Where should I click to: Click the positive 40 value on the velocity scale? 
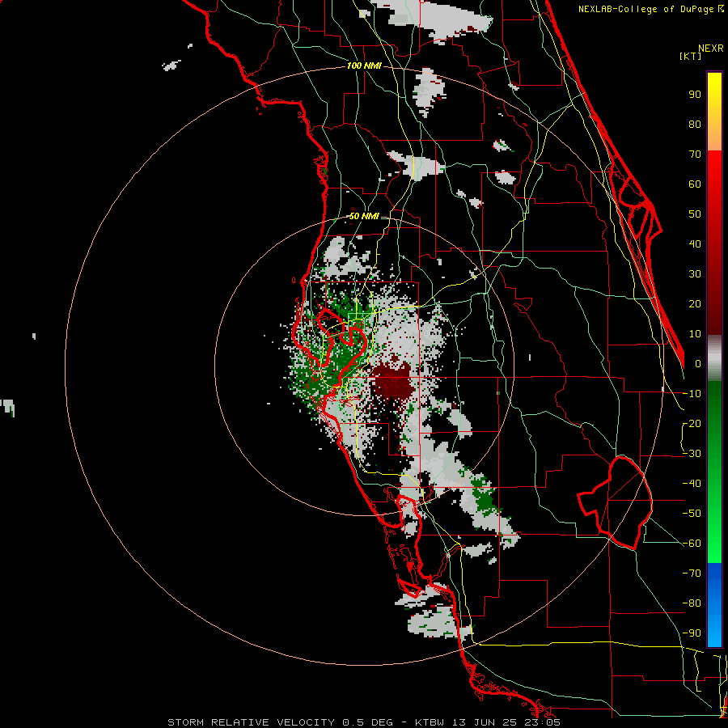coord(695,244)
